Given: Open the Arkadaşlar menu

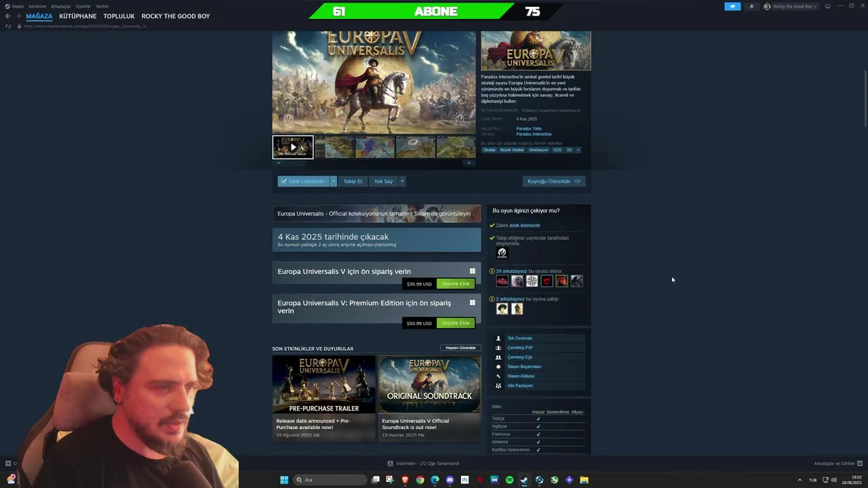Looking at the screenshot, I should click(61, 6).
